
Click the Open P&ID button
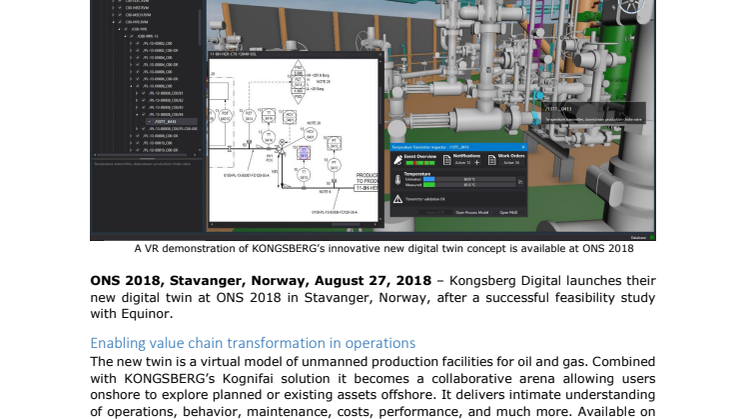(x=509, y=213)
